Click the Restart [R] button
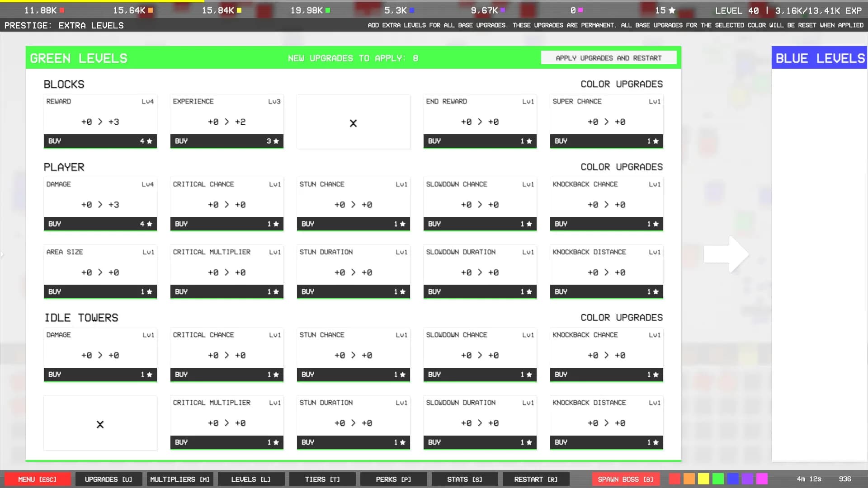The height and width of the screenshot is (488, 868). tap(536, 479)
